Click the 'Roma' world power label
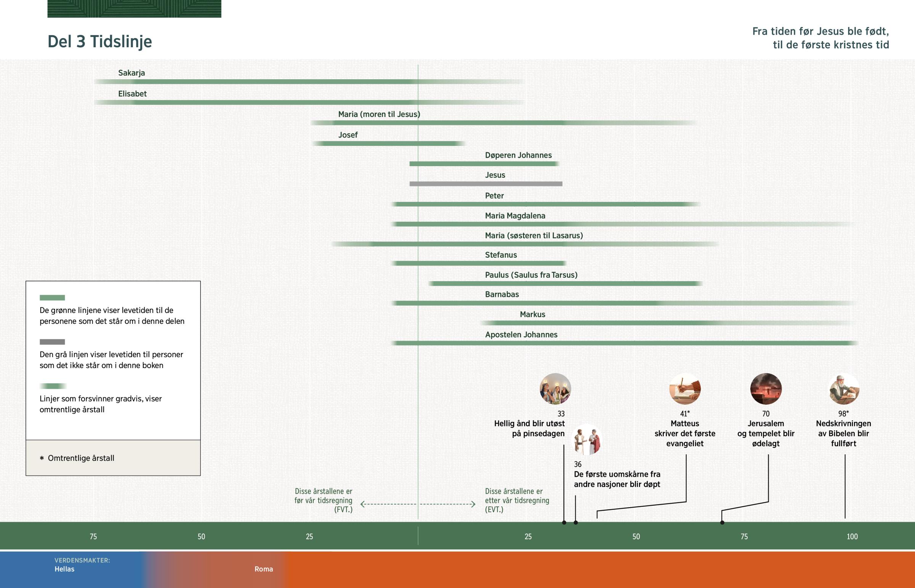The height and width of the screenshot is (588, 915). (263, 569)
